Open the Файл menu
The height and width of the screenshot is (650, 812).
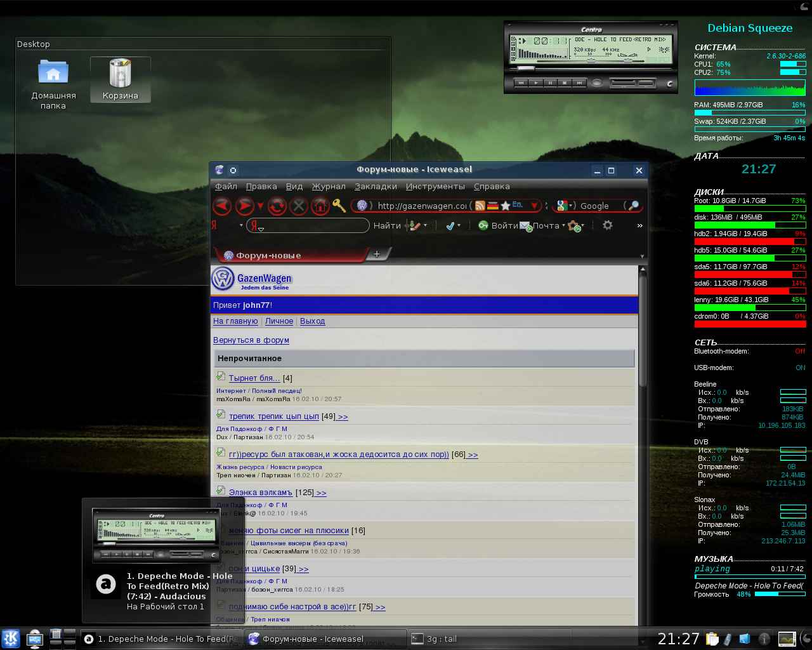point(226,186)
